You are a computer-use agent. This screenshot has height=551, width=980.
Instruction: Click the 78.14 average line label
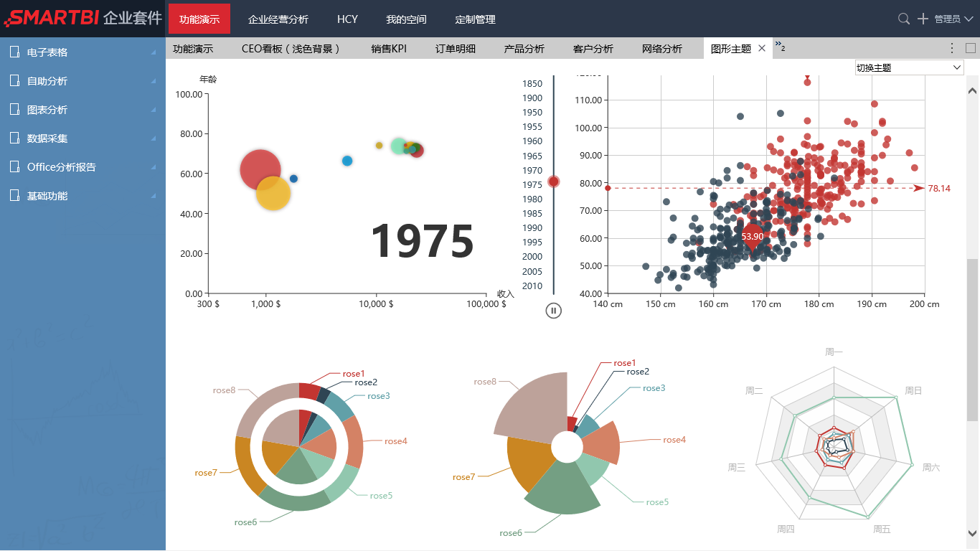938,188
